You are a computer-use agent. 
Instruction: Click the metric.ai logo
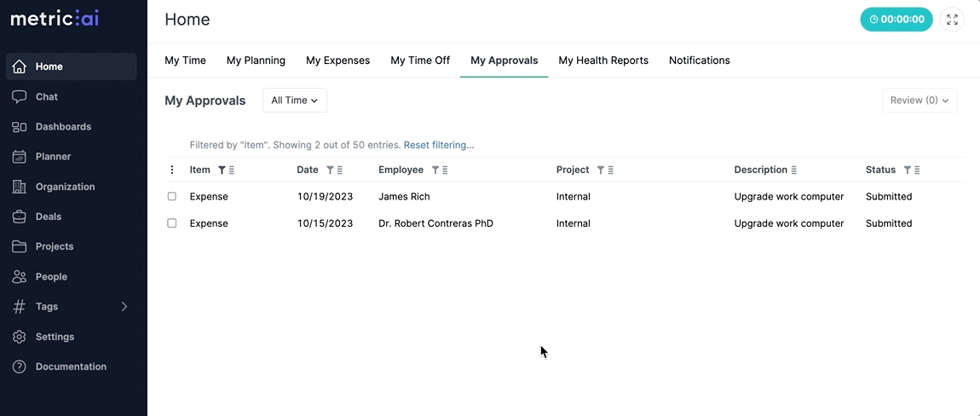coord(55,19)
